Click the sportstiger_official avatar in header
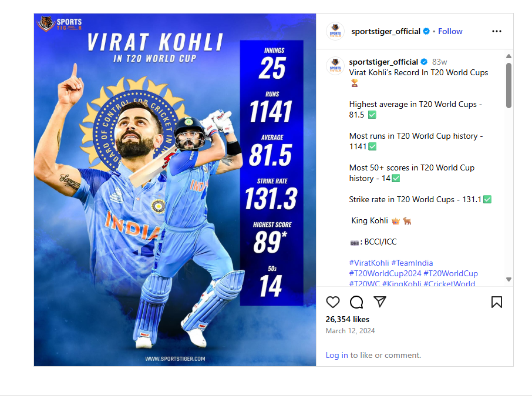This screenshot has height=412, width=532. 335,31
